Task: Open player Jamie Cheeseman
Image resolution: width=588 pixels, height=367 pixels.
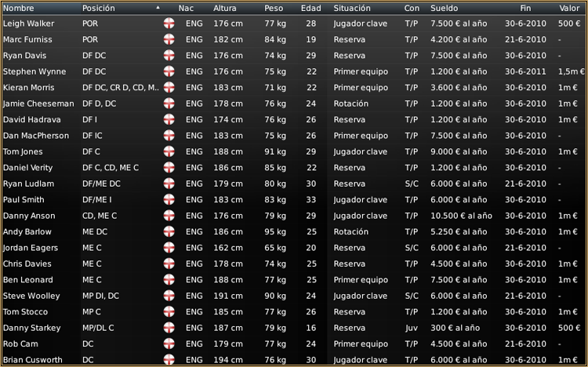Action: tap(38, 104)
